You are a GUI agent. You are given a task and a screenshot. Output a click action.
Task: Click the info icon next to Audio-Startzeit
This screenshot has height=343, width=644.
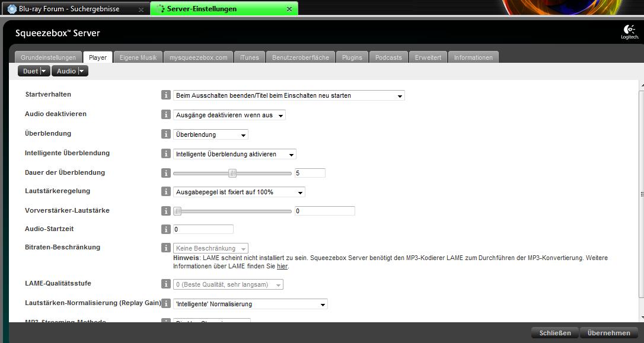tap(166, 229)
